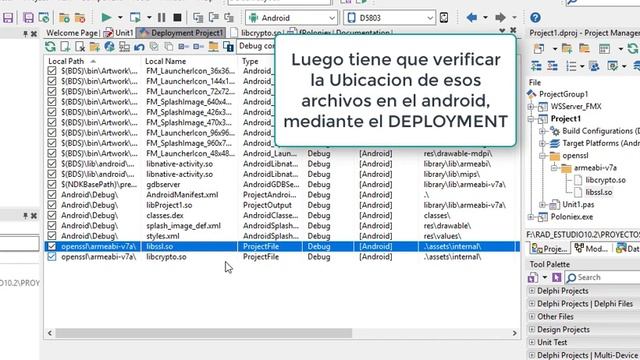The width and height of the screenshot is (640, 360).
Task: Toggle the FM_LauncherIcon_36x36 row checkbox
Action: point(52,71)
